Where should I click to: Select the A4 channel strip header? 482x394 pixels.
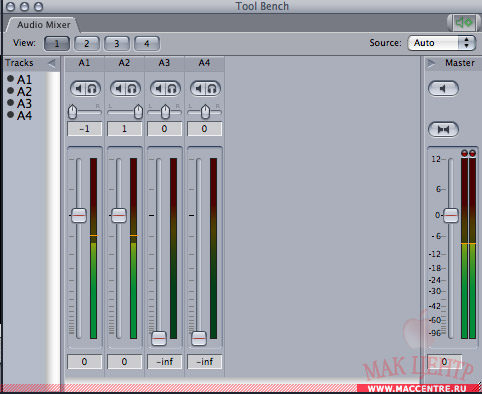(205, 63)
